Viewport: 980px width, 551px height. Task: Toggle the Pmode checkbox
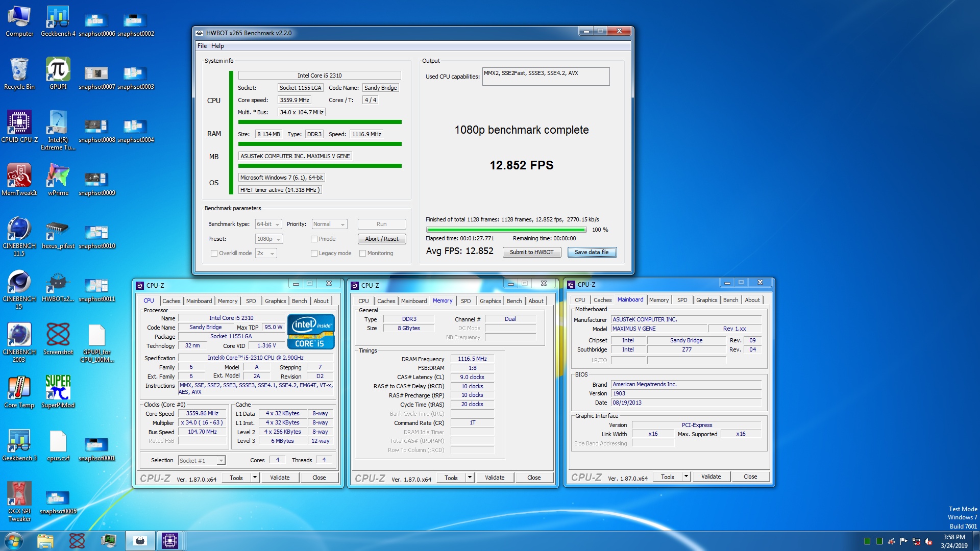tap(314, 239)
